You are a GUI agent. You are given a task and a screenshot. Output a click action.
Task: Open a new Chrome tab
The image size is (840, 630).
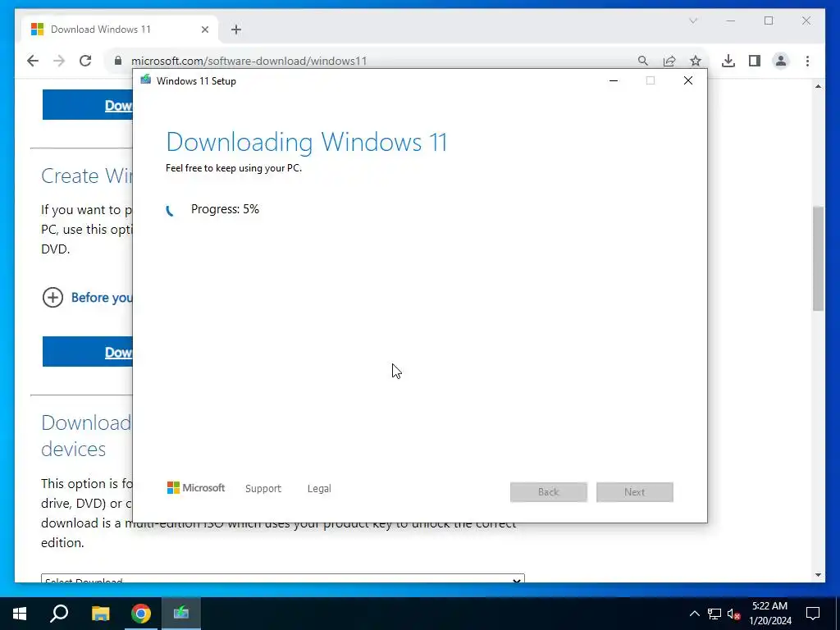236,30
